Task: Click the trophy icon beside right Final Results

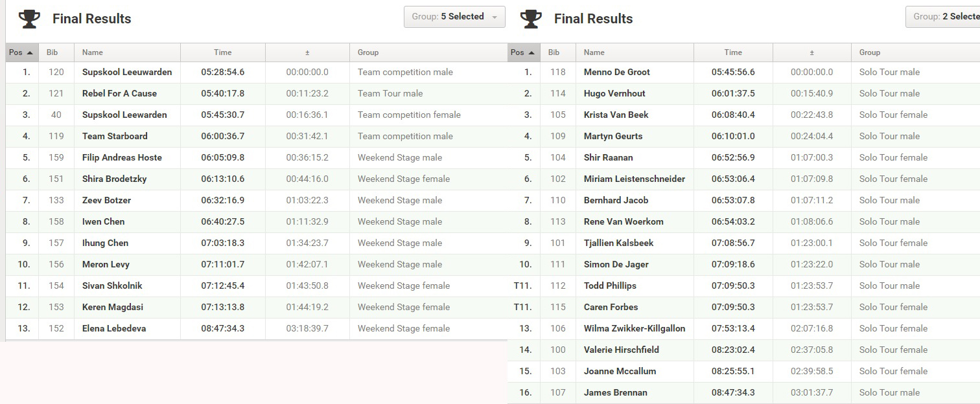Action: point(531,19)
